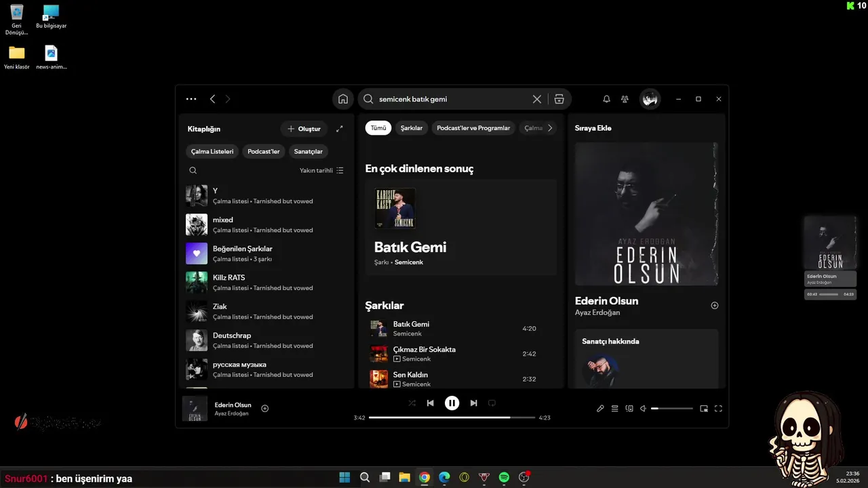868x488 pixels.
Task: Open File Explorer from taskbar
Action: pos(404,477)
